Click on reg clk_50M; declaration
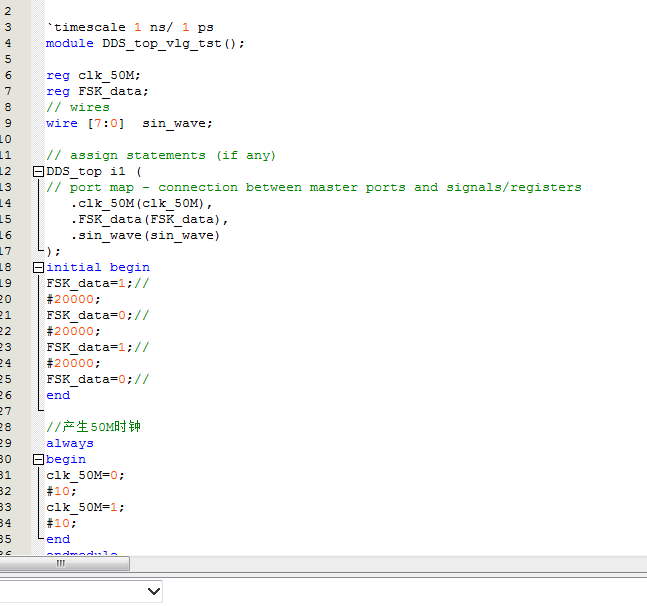This screenshot has height=606, width=647. click(93, 75)
